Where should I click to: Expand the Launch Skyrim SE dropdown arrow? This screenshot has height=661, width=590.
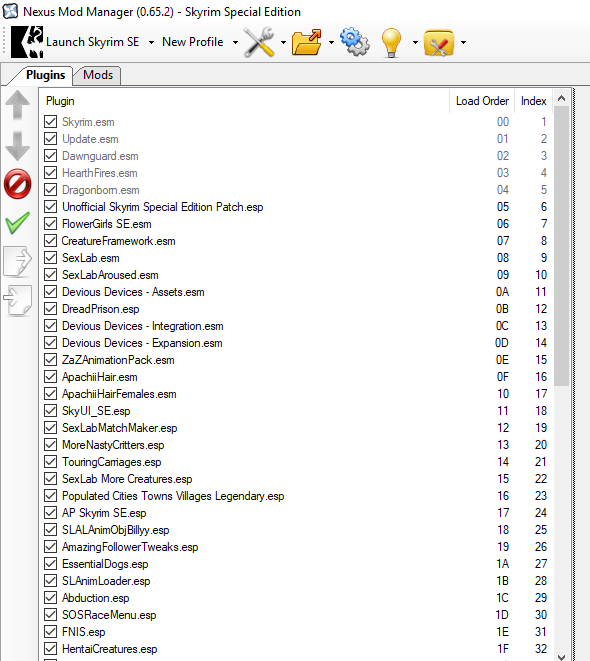151,42
